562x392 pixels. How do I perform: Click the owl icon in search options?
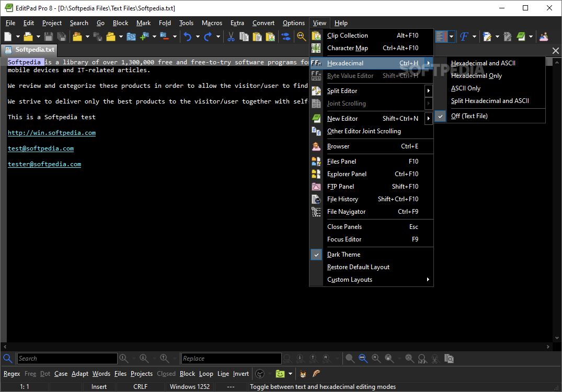point(303,374)
